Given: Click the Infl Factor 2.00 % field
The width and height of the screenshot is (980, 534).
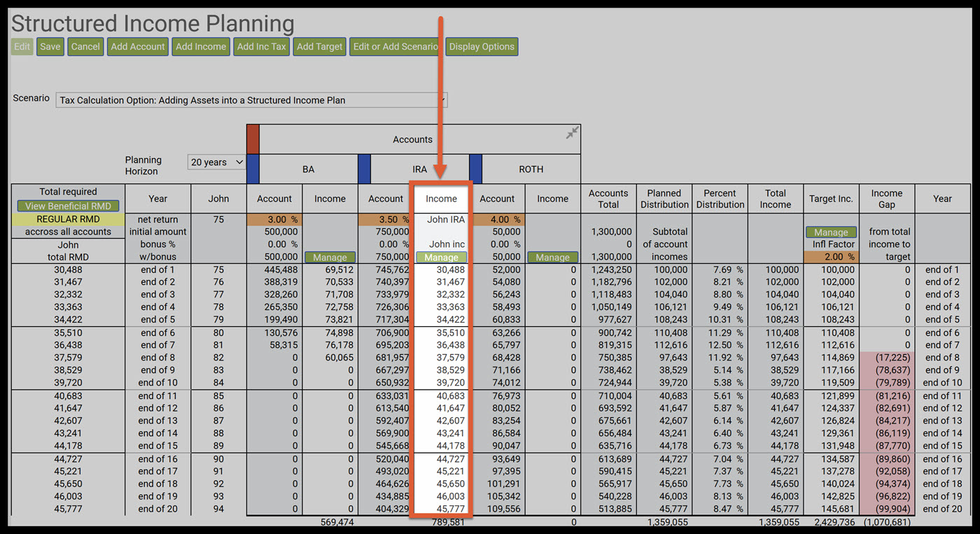Looking at the screenshot, I should [x=831, y=257].
